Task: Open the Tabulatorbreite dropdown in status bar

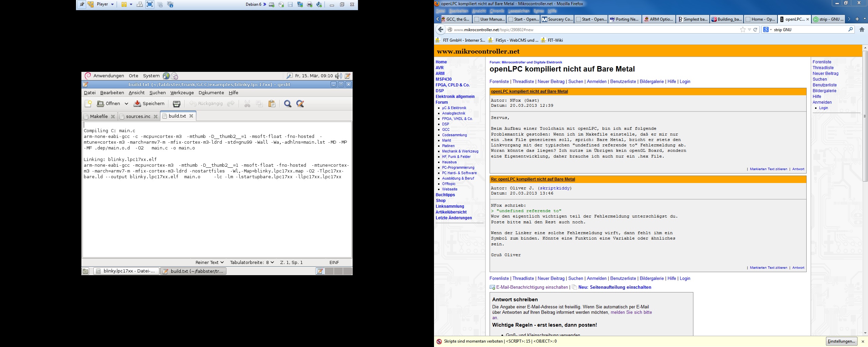Action: 252,262
